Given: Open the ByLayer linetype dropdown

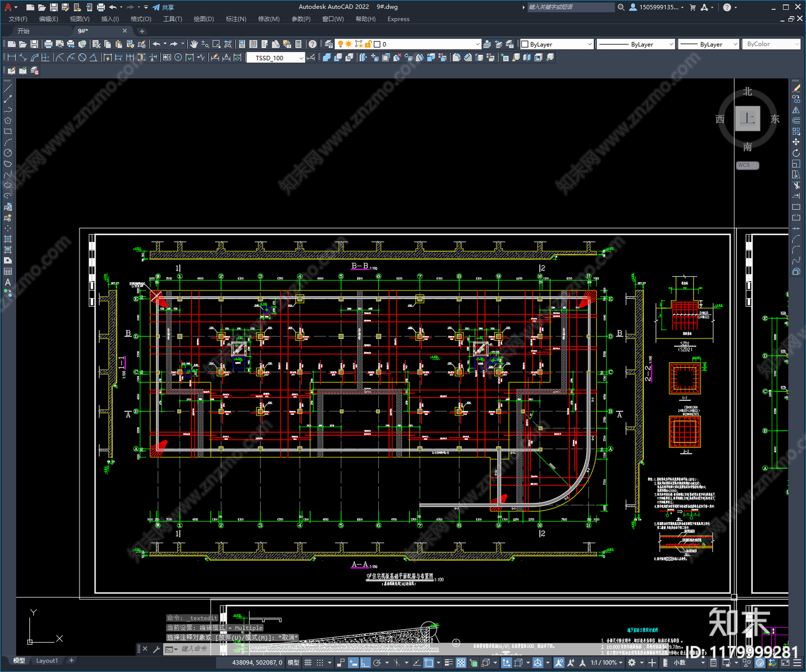Looking at the screenshot, I should coord(636,44).
